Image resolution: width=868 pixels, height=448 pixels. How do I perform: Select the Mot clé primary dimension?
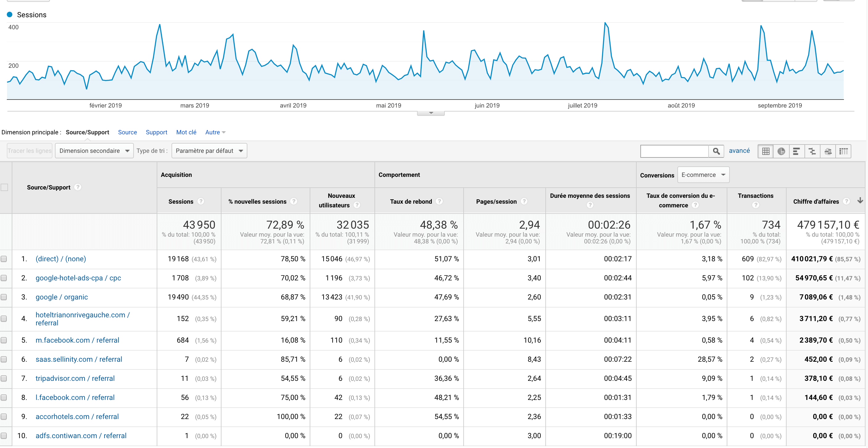[186, 132]
